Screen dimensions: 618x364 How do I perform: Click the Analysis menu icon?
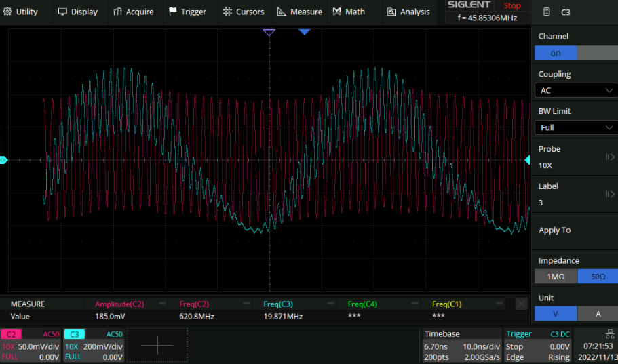click(x=391, y=12)
